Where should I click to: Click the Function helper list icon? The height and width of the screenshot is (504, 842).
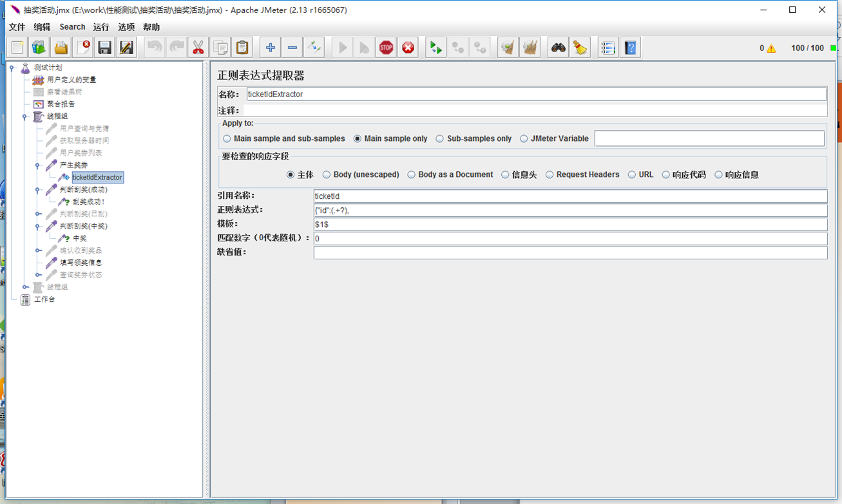click(608, 48)
